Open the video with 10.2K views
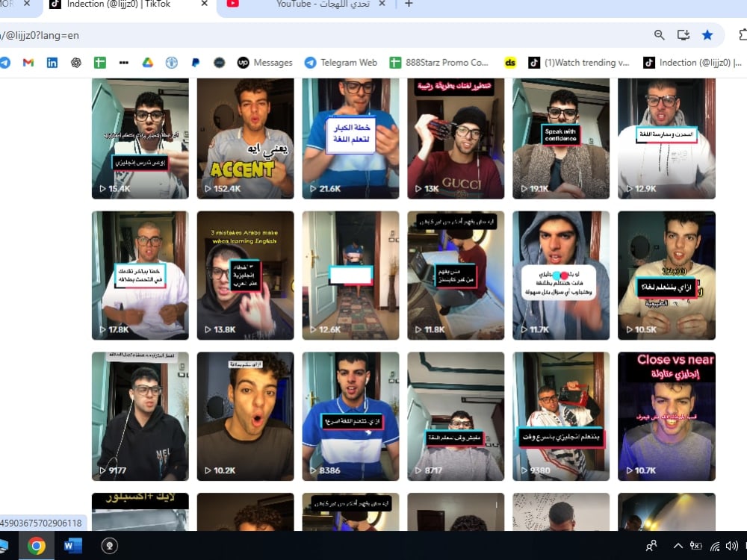Image resolution: width=747 pixels, height=560 pixels. point(245,416)
